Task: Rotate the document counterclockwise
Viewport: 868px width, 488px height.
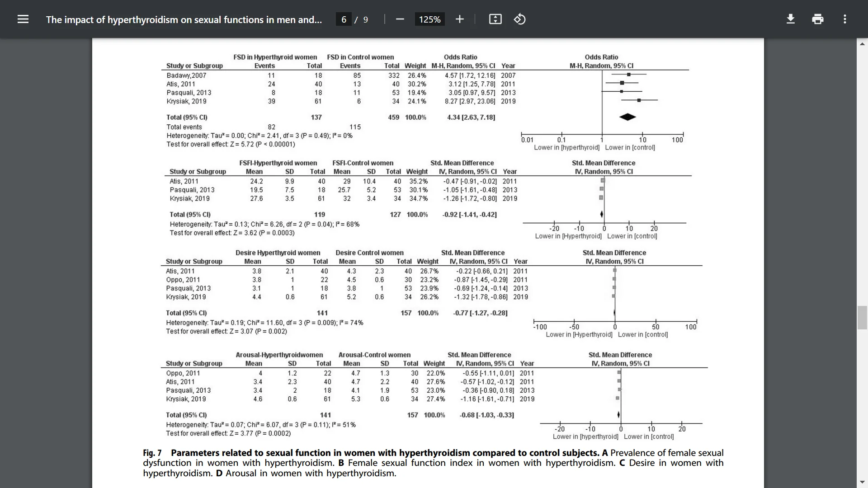Action: point(520,19)
